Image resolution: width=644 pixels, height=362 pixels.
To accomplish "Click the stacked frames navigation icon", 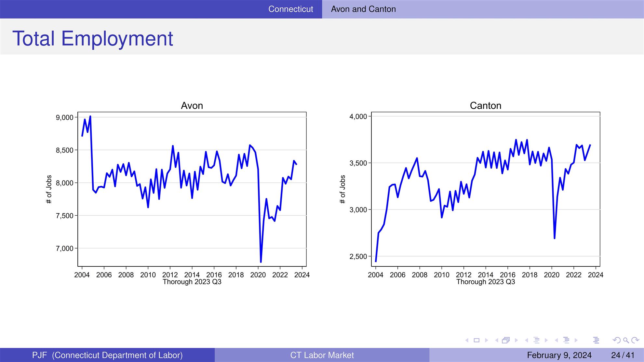I will [x=506, y=340].
